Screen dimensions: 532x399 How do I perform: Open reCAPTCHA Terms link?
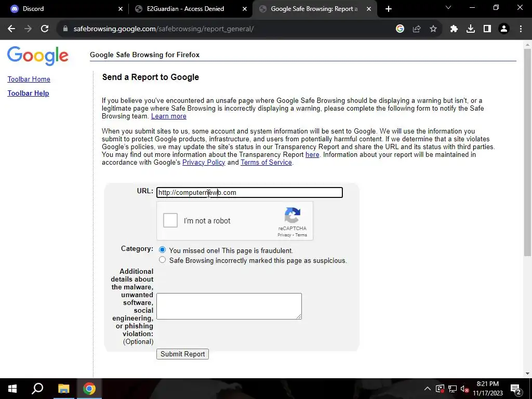click(301, 235)
